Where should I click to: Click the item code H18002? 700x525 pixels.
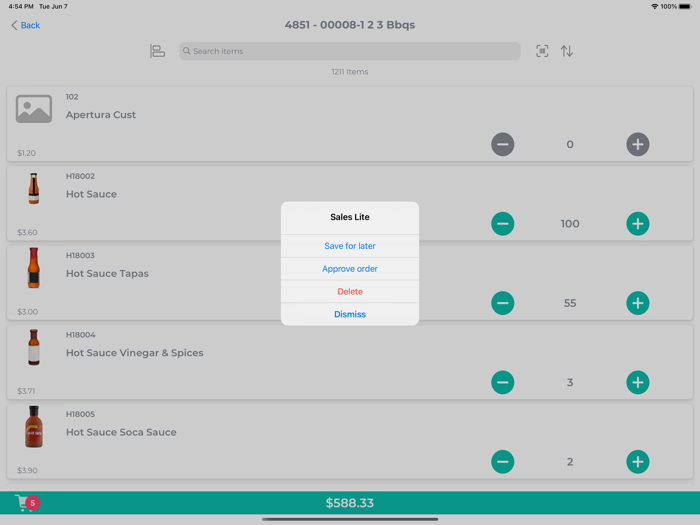80,176
